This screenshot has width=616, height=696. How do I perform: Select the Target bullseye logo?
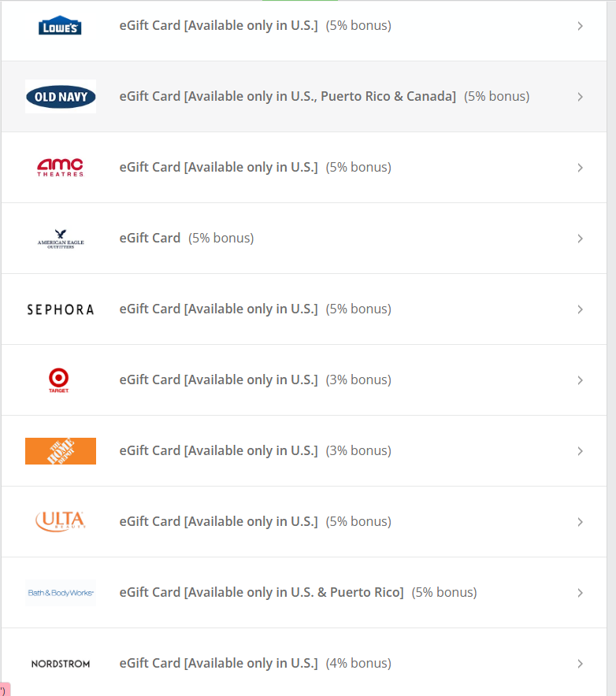pos(59,380)
